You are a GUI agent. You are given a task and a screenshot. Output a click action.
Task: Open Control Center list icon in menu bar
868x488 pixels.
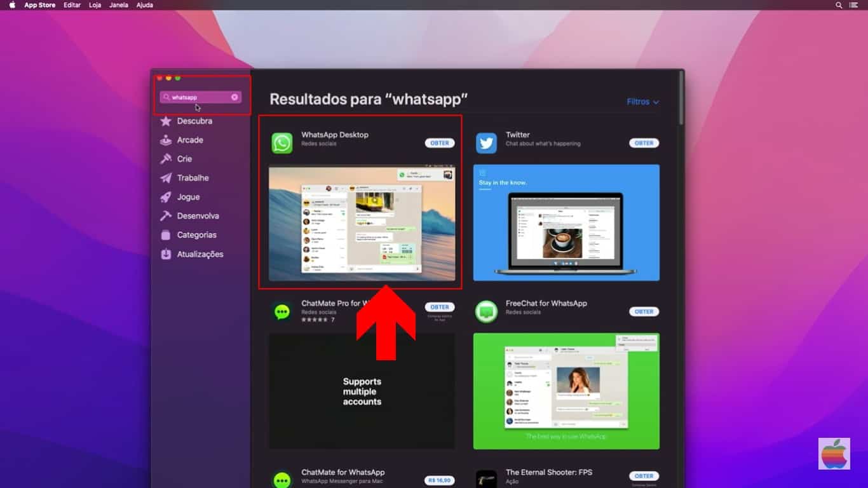(x=853, y=5)
